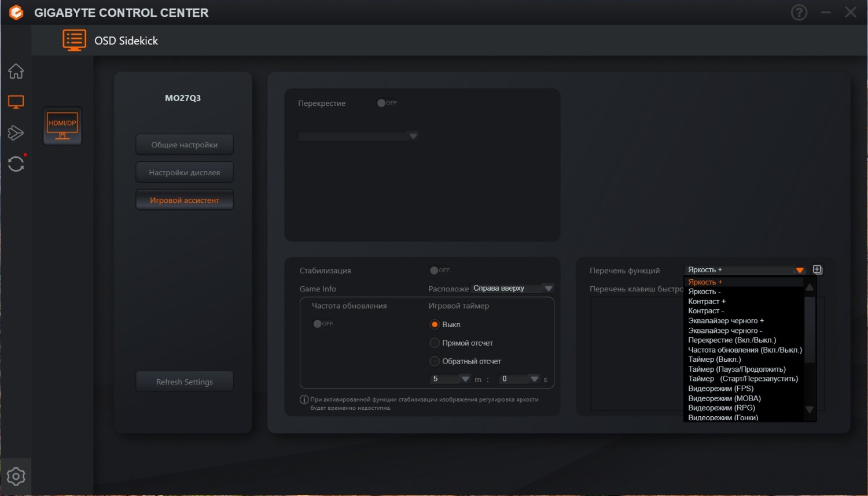Click the info icon near stabilization note

(x=304, y=399)
